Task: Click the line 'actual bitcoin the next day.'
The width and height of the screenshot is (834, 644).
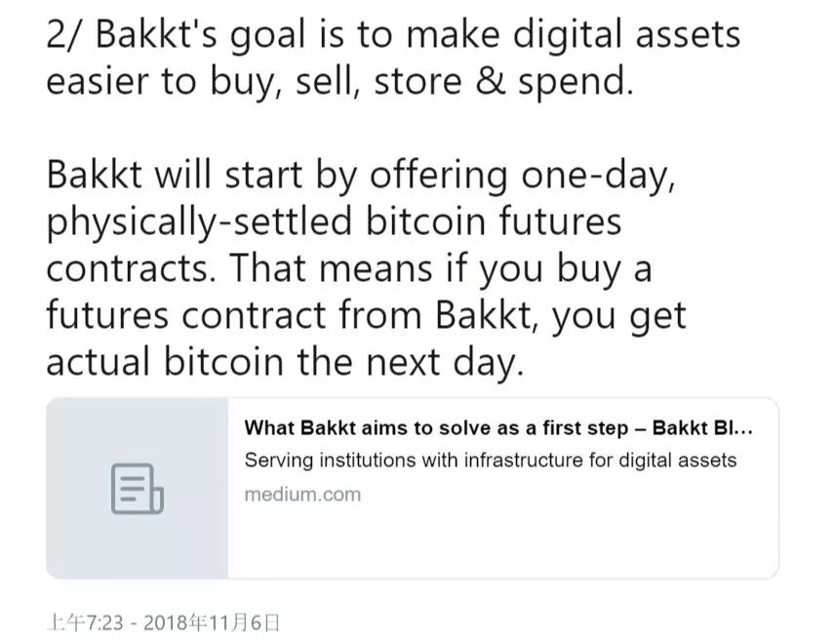Action: 285,362
